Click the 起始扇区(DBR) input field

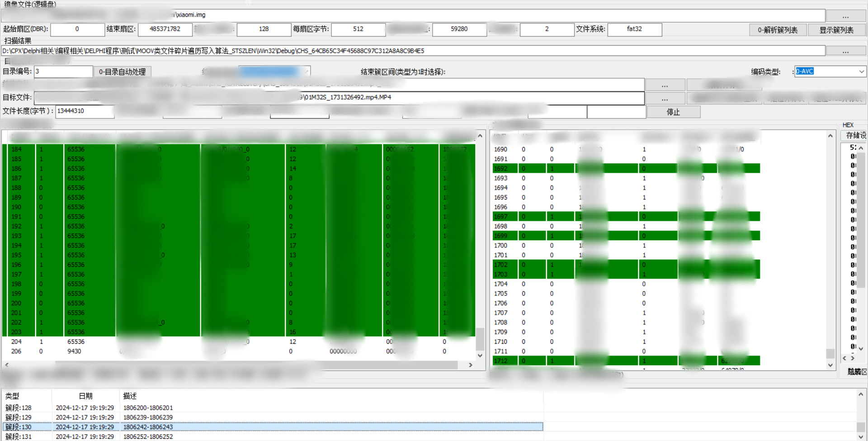(x=77, y=29)
